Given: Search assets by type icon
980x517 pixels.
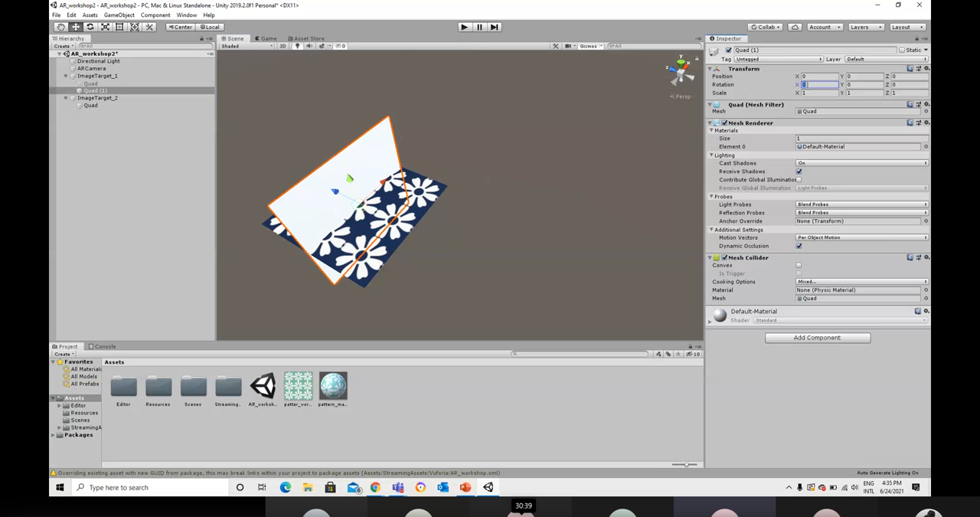Looking at the screenshot, I should [x=658, y=354].
